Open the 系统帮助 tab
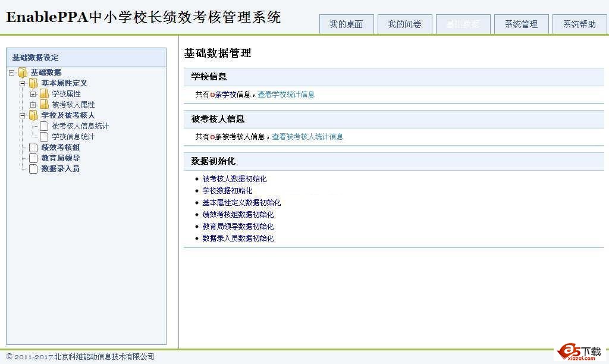Viewport: 609px width, 364px height. (580, 24)
